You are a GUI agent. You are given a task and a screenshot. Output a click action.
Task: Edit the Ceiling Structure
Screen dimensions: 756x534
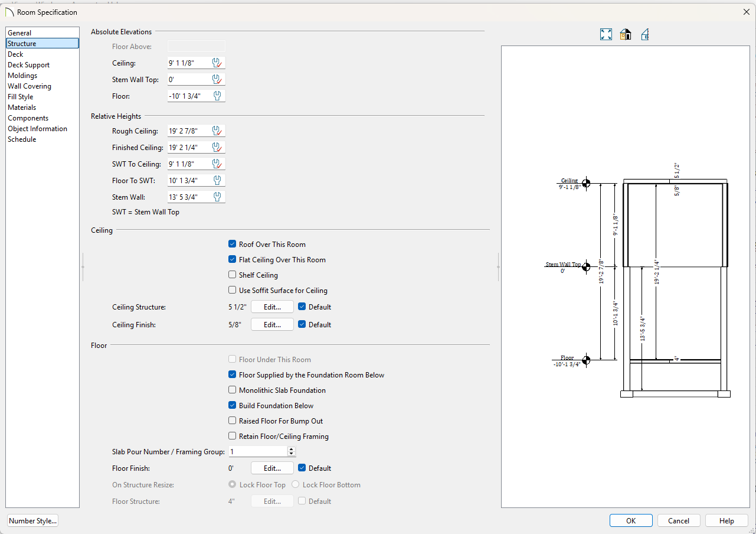(272, 307)
